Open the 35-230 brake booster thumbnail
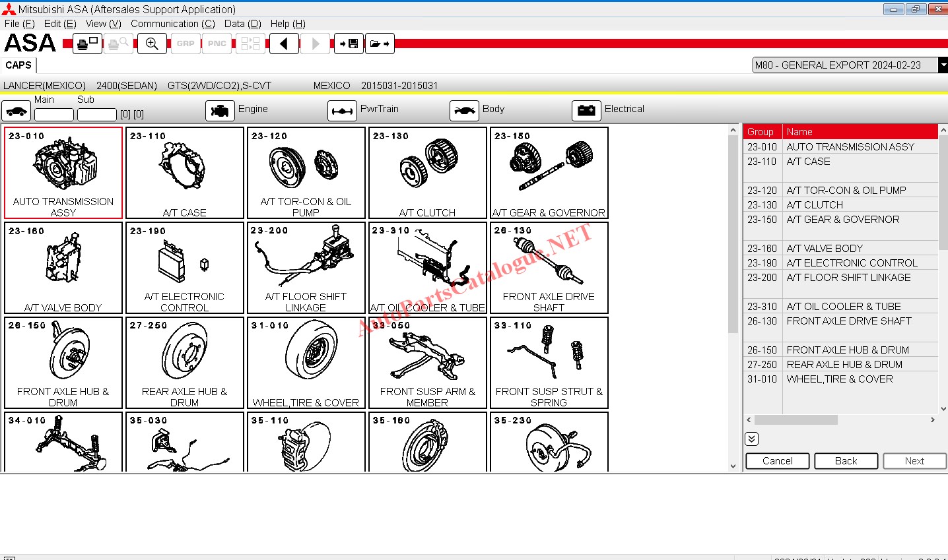This screenshot has width=948, height=560. click(549, 442)
